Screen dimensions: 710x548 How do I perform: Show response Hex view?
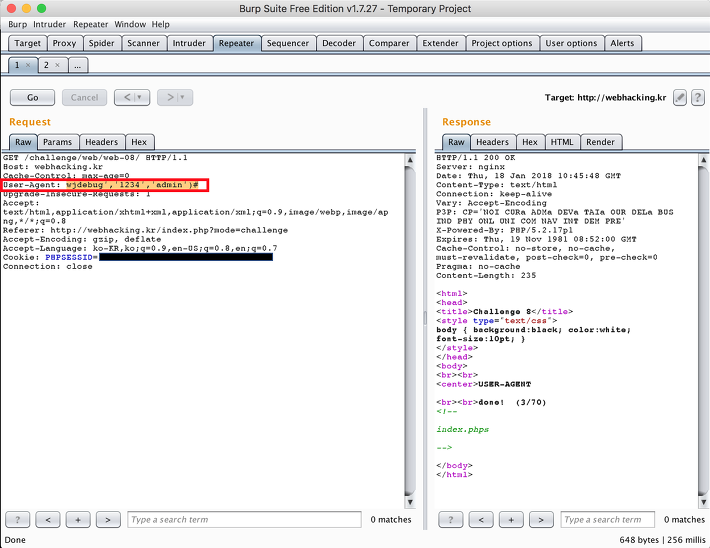click(530, 142)
